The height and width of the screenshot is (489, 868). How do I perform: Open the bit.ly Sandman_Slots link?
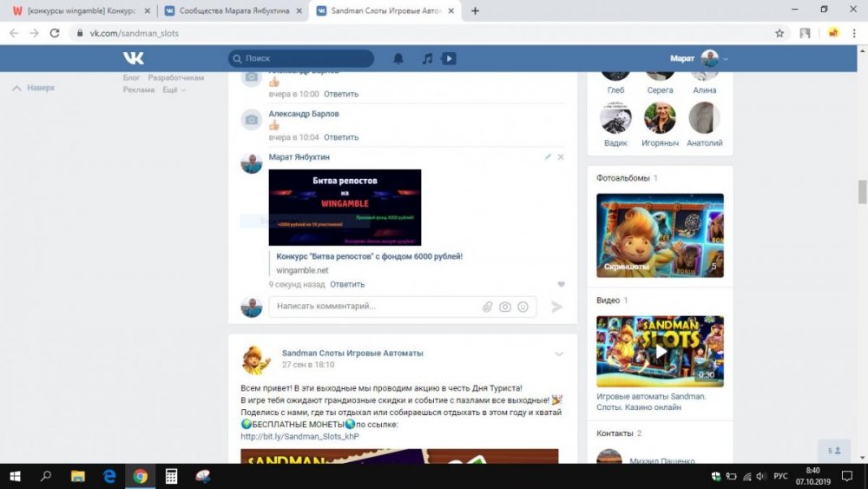tap(299, 436)
